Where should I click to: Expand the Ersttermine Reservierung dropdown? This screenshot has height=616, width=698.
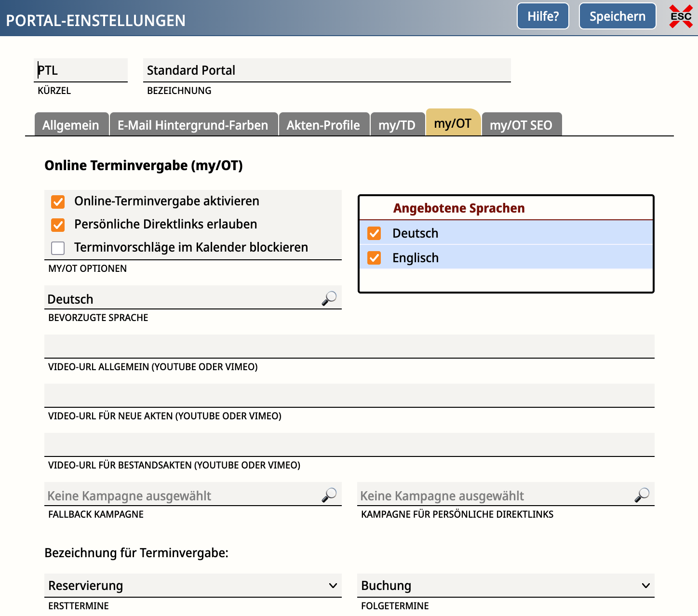click(x=193, y=586)
